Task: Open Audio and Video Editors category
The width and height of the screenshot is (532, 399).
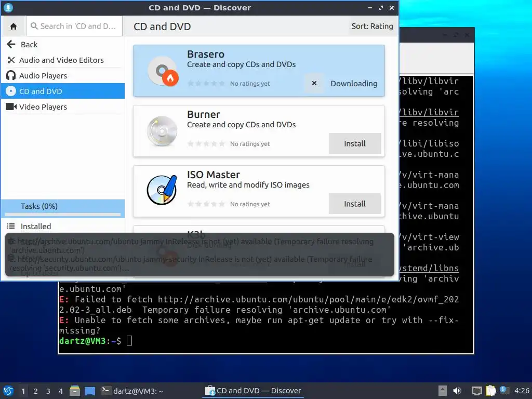Action: pos(63,60)
